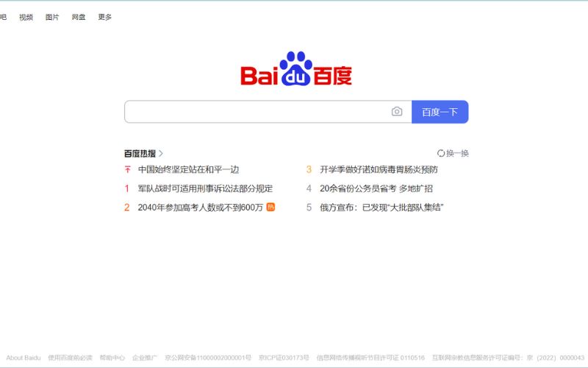Click the 百度一下 search button
Image resolution: width=588 pixels, height=368 pixels.
pyautogui.click(x=440, y=112)
